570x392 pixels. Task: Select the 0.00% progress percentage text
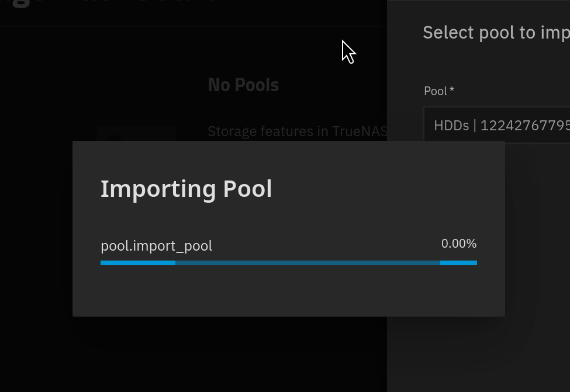(459, 244)
